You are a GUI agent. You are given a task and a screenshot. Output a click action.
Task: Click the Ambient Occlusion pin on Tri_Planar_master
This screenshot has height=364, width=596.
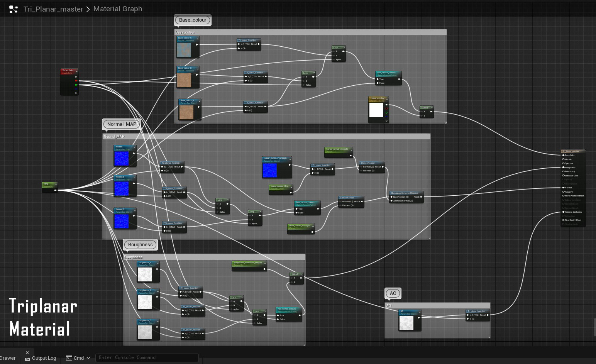pos(564,212)
